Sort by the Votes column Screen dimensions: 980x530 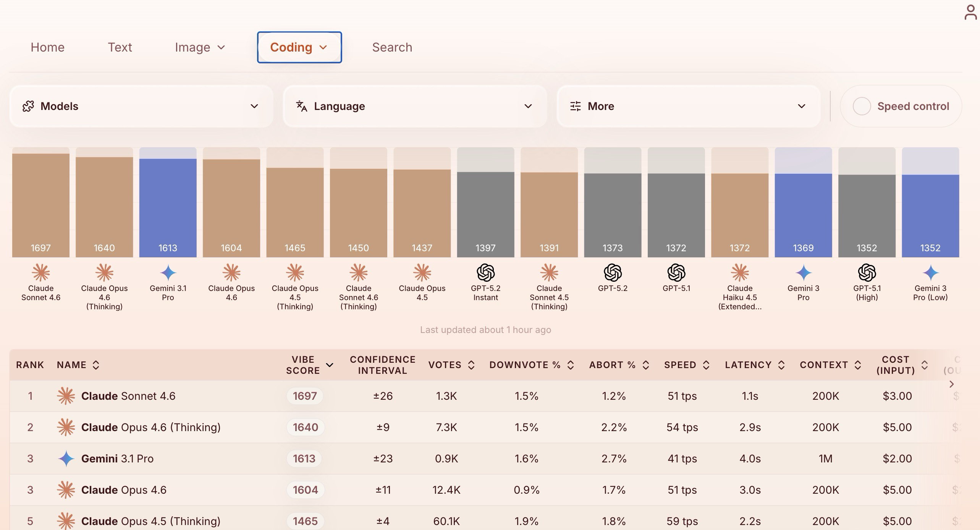[x=451, y=365]
